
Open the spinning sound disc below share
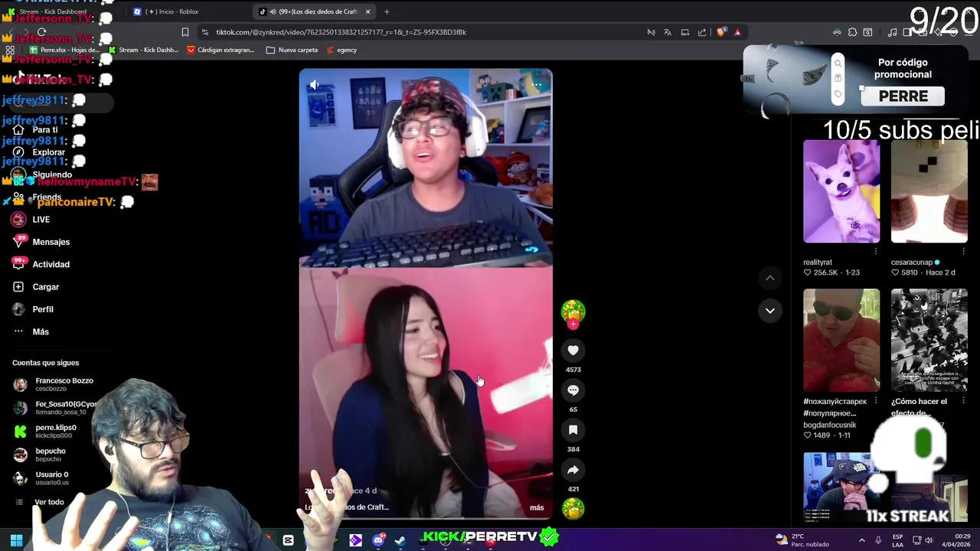pos(573,508)
